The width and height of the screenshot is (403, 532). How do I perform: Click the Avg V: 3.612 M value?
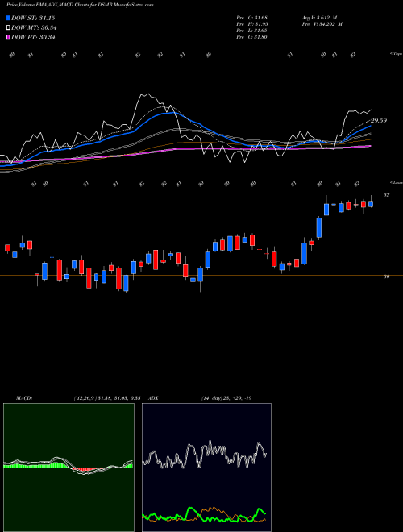[x=319, y=18]
